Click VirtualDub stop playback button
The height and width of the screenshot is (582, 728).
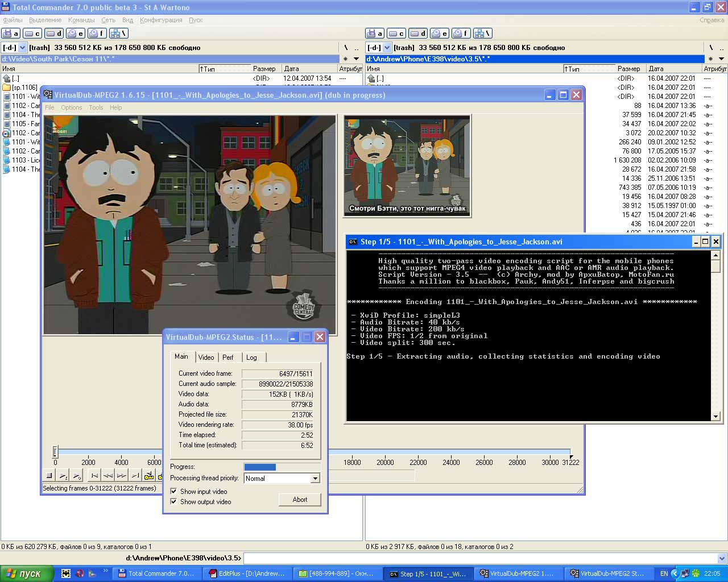click(x=49, y=476)
